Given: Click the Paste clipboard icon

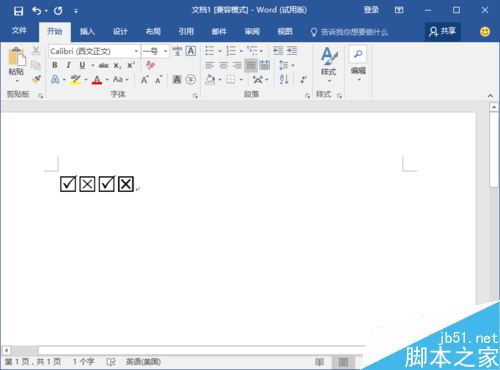Looking at the screenshot, I should tap(16, 57).
